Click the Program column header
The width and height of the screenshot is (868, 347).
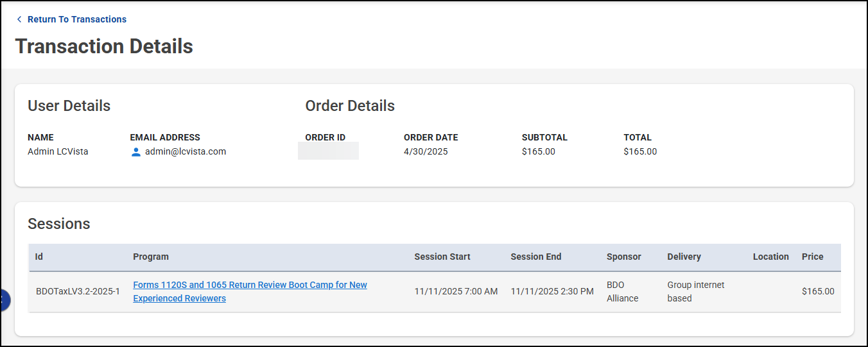click(151, 257)
